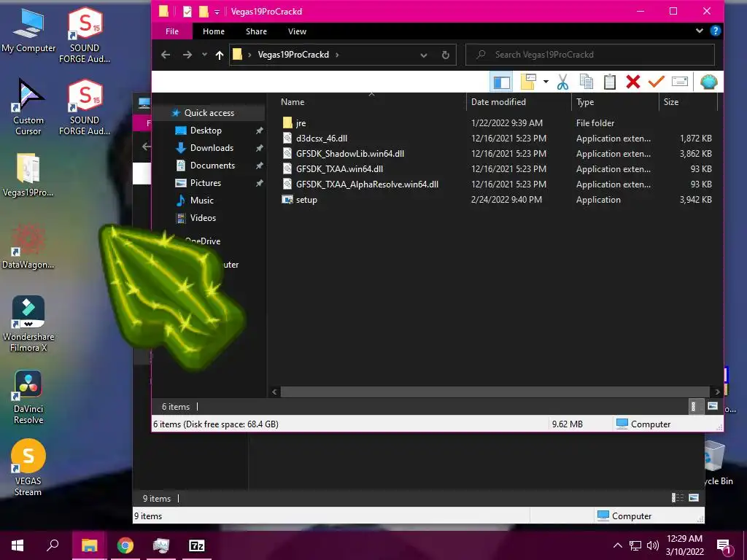Click the horizontal scrollbar's right arrow
The height and width of the screenshot is (560, 747).
(x=718, y=392)
